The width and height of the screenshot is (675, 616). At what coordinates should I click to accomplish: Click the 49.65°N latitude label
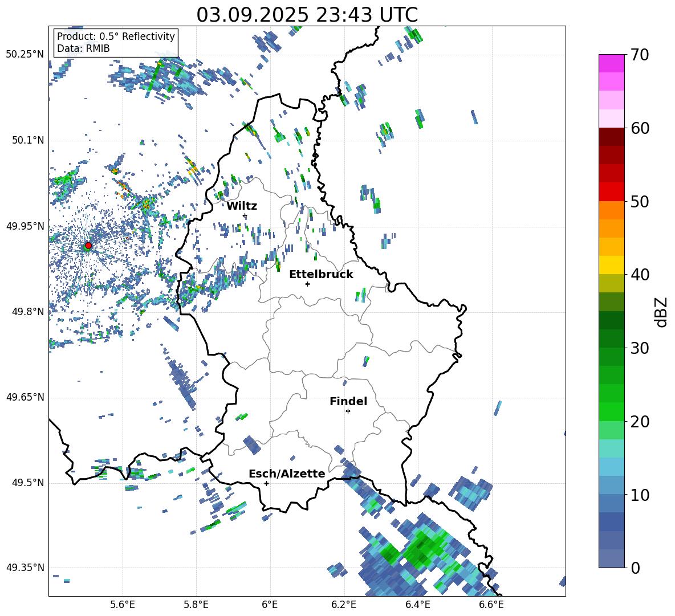coord(25,397)
